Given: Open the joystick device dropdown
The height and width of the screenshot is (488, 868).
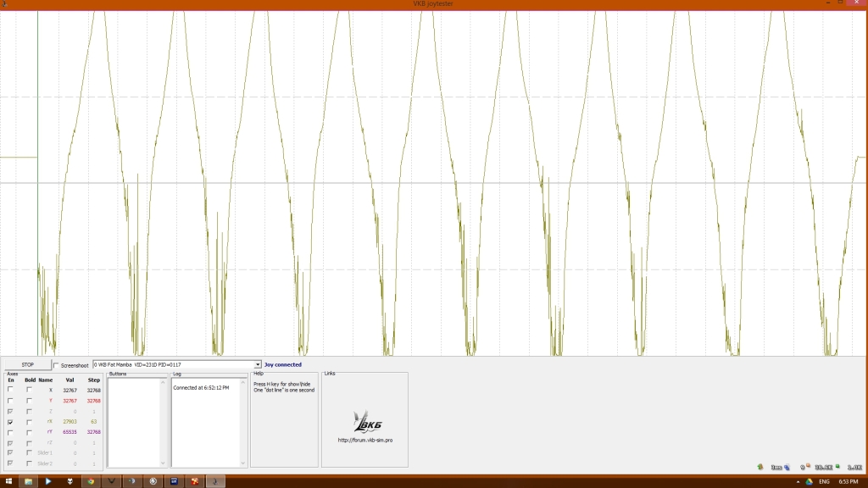Looking at the screenshot, I should click(x=258, y=365).
